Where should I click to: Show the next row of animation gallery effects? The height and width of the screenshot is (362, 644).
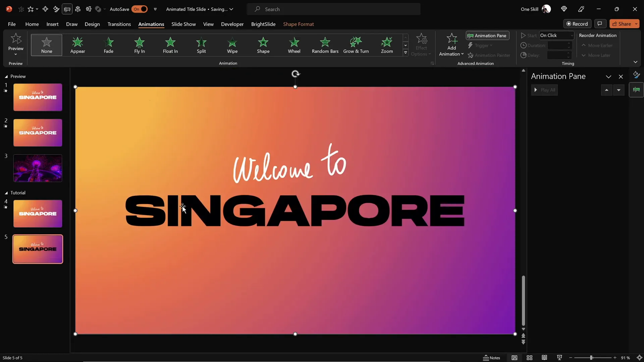tap(406, 45)
